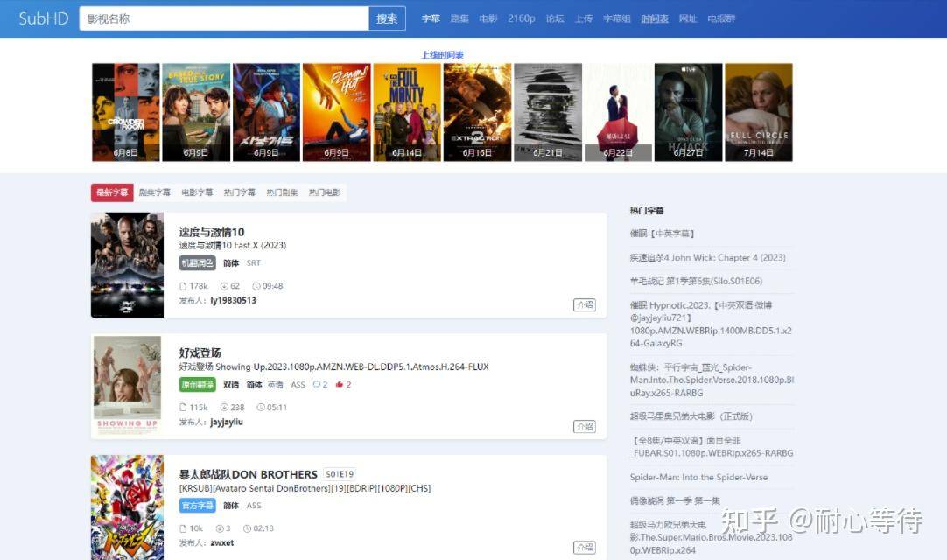The image size is (947, 560).
Task: Select the 最新字幕 tab
Action: coord(112,192)
